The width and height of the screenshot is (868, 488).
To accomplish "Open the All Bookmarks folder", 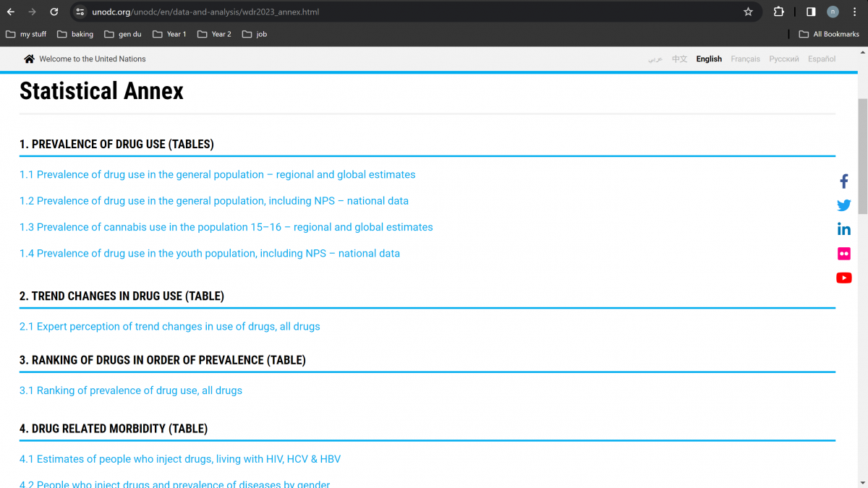I will tap(829, 34).
